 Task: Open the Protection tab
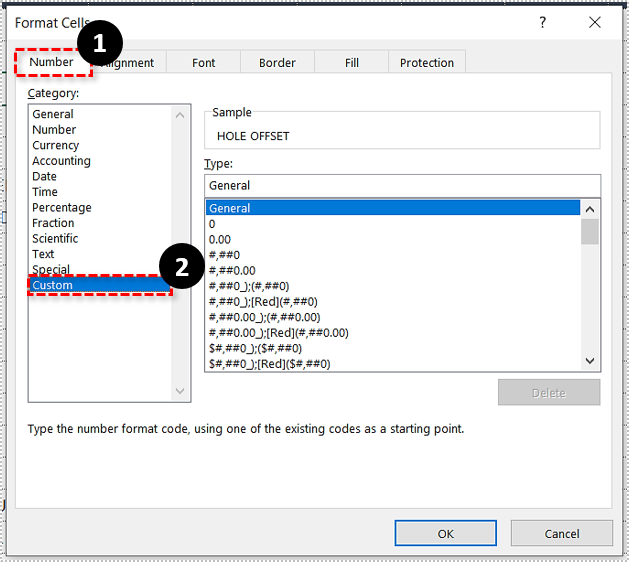tap(427, 62)
